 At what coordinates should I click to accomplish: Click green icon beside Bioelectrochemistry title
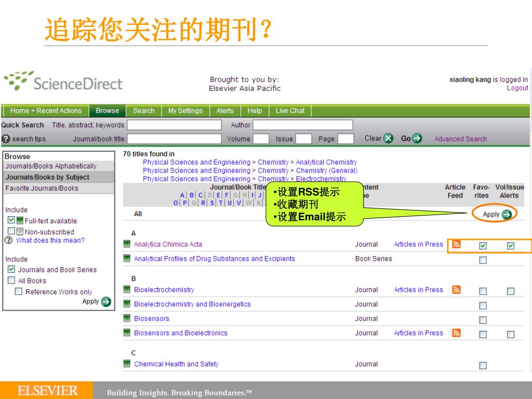(x=127, y=289)
